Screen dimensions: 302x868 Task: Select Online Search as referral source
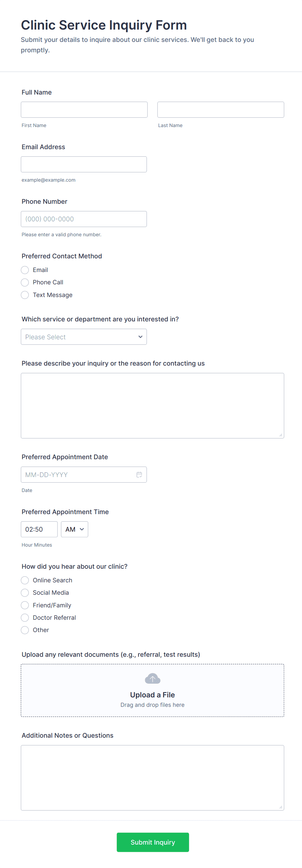coord(25,580)
